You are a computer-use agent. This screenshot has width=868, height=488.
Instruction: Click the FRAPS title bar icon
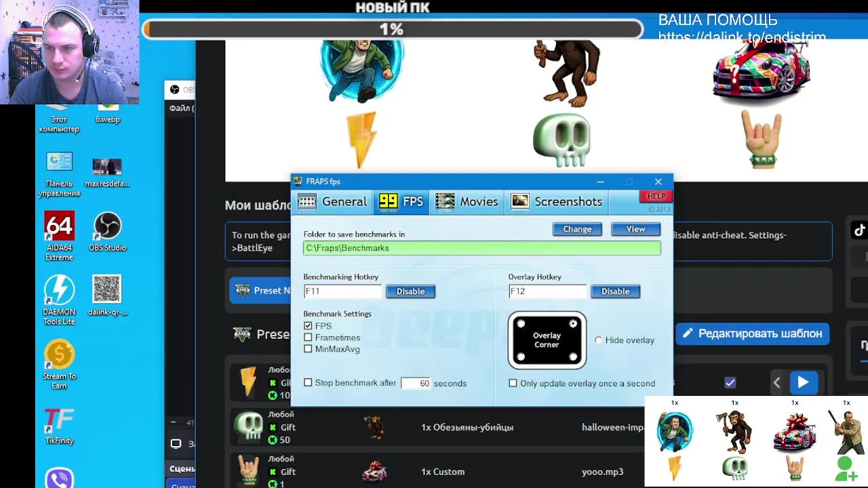298,182
